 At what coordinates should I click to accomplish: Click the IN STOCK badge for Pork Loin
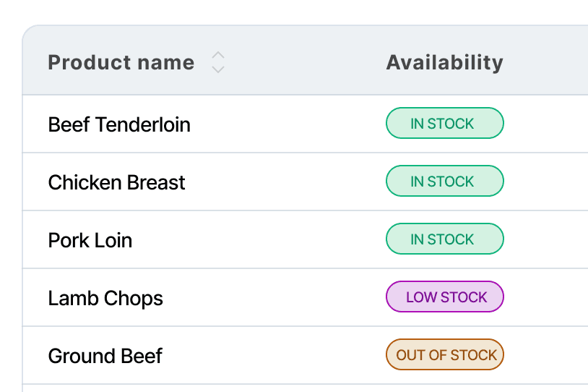pyautogui.click(x=444, y=239)
